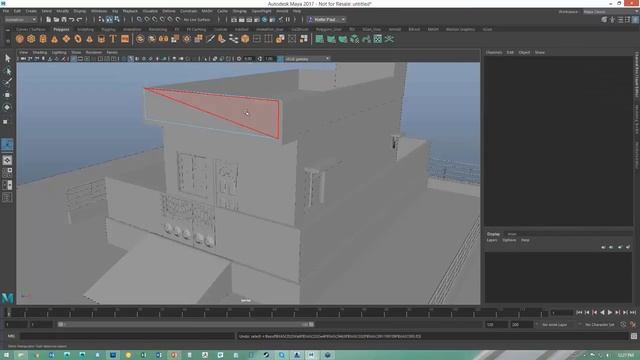This screenshot has width=640, height=360.
Task: Toggle Snap to Points magnet icon
Action: click(155, 19)
